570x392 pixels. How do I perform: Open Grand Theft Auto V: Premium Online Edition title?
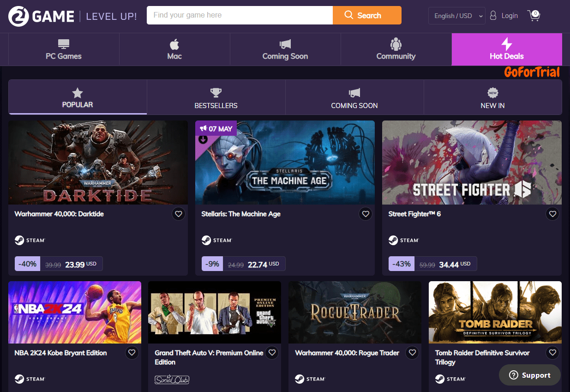tap(209, 357)
